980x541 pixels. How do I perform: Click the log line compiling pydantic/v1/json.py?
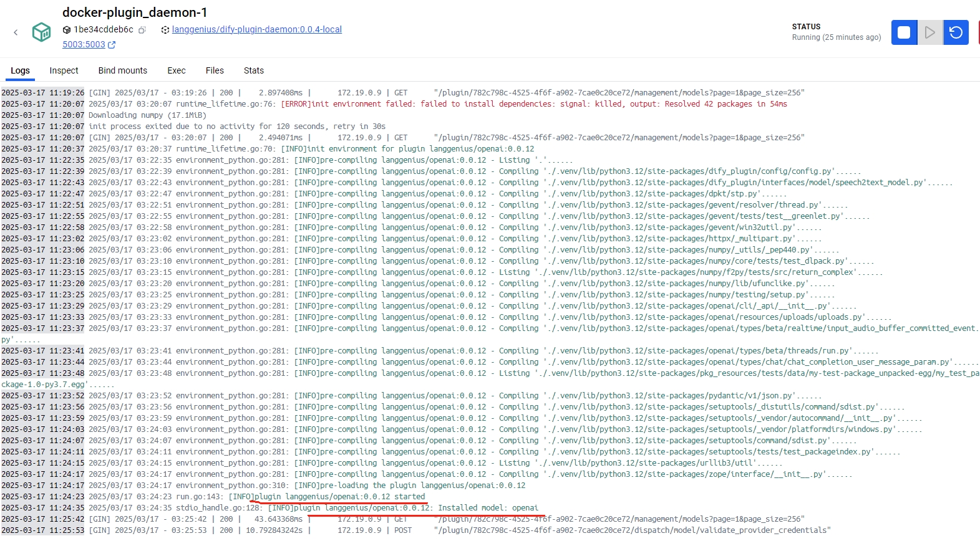pyautogui.click(x=412, y=396)
